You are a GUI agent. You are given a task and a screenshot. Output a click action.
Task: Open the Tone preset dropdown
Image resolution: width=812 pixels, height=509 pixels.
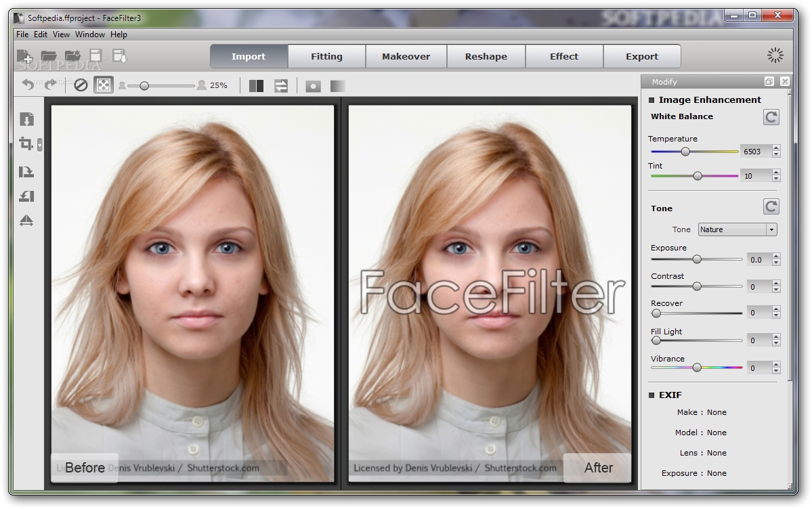pos(738,229)
